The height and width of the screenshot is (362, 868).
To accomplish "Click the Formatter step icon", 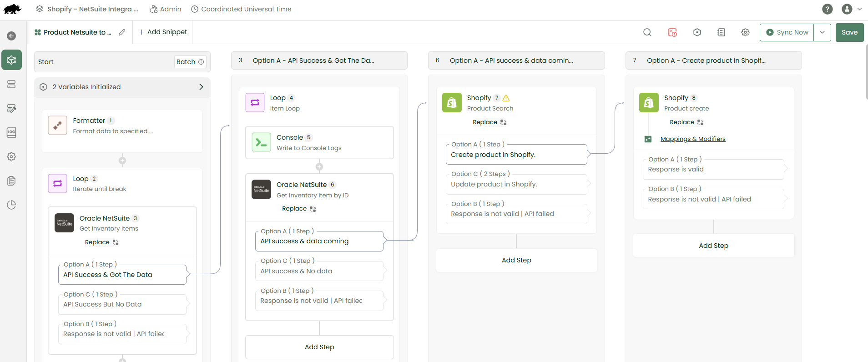I will 58,126.
